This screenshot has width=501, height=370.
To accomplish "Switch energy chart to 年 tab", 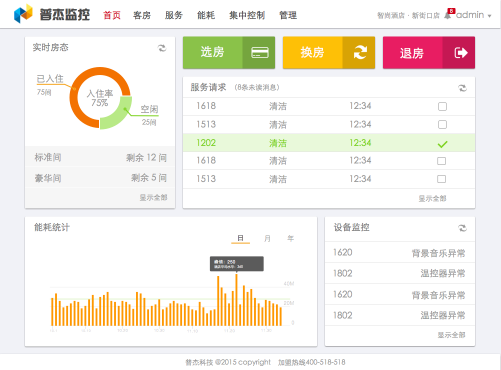I will [x=291, y=238].
